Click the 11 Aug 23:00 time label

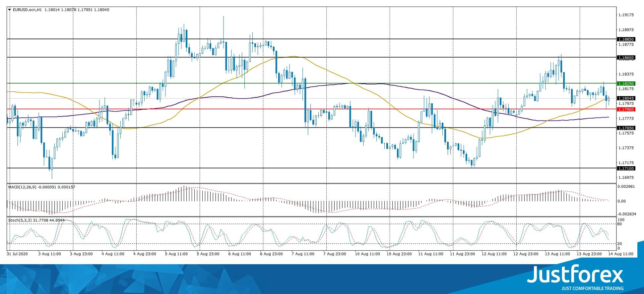point(462,254)
